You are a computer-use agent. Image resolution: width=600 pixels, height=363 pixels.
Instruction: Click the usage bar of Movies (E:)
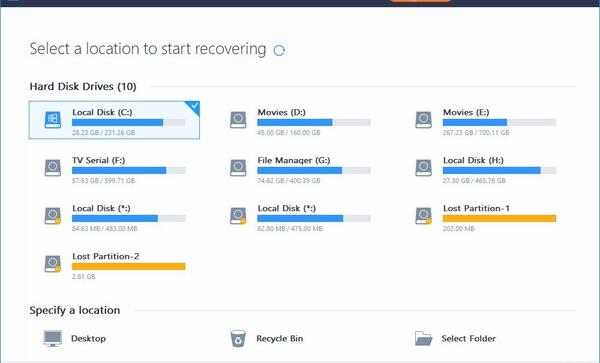pyautogui.click(x=499, y=122)
